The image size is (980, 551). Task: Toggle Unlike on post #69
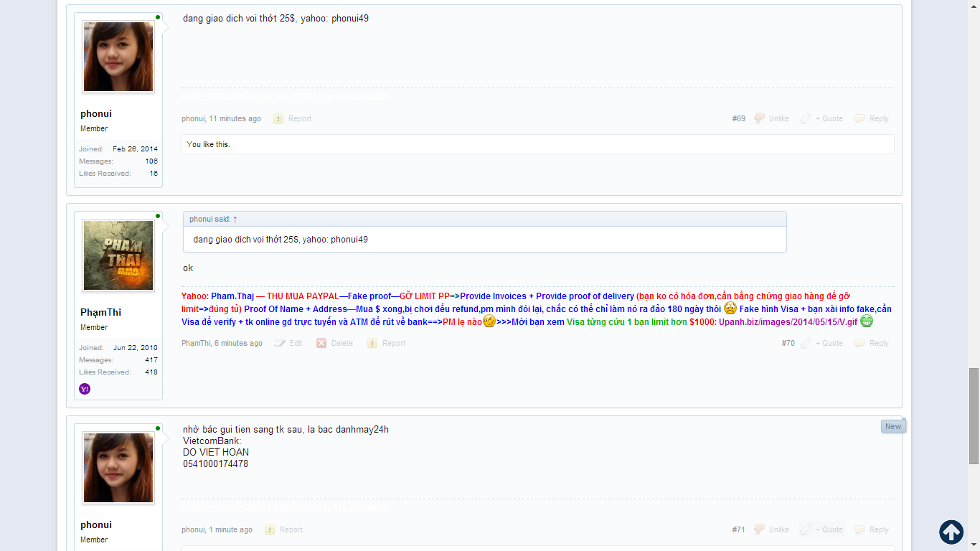(771, 118)
